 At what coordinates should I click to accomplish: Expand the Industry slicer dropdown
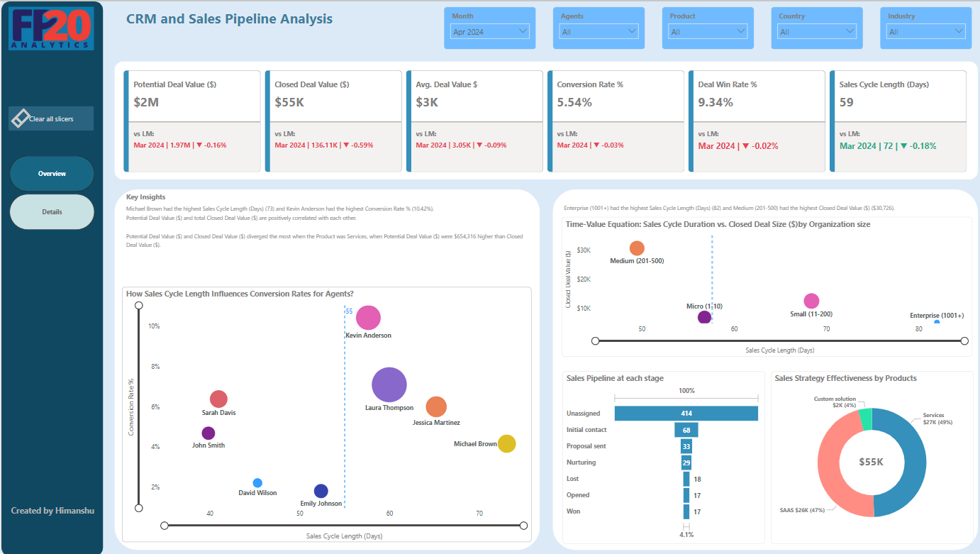pos(926,31)
